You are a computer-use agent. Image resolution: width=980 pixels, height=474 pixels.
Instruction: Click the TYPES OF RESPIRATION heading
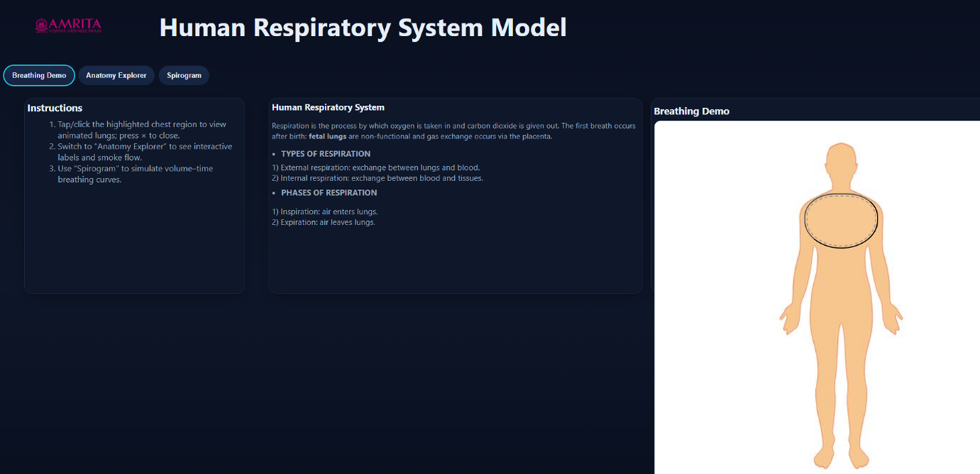click(x=325, y=153)
